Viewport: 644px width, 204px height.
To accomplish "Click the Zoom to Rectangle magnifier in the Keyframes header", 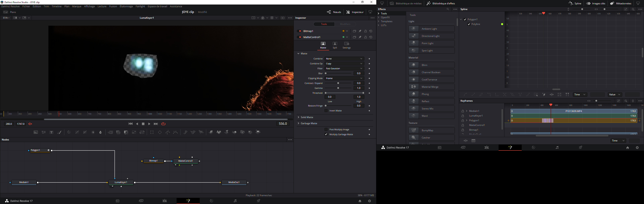I will (x=626, y=101).
